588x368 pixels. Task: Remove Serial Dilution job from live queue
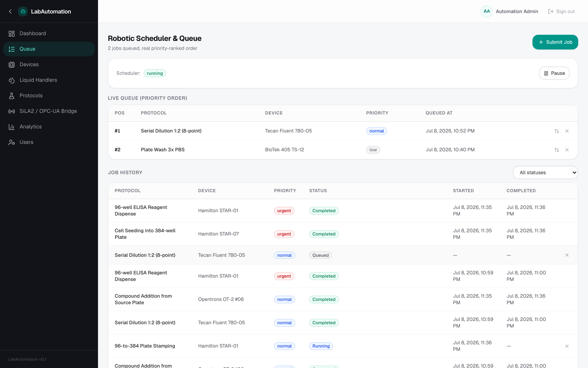pos(567,131)
